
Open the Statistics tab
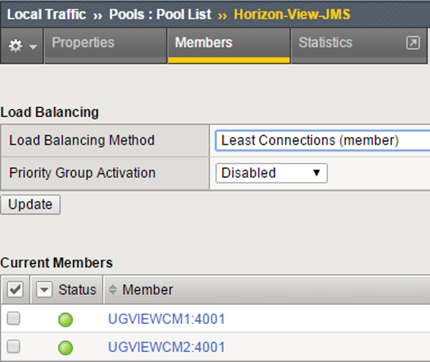point(359,46)
